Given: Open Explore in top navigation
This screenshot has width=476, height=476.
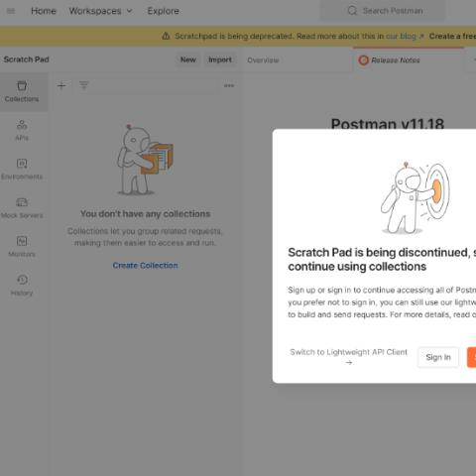Looking at the screenshot, I should (x=163, y=11).
